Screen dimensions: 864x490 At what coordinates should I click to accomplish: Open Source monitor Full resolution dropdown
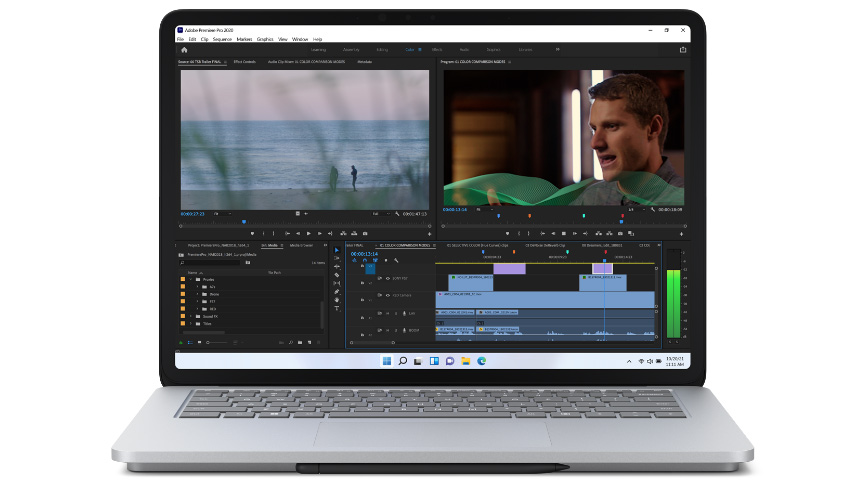point(380,214)
